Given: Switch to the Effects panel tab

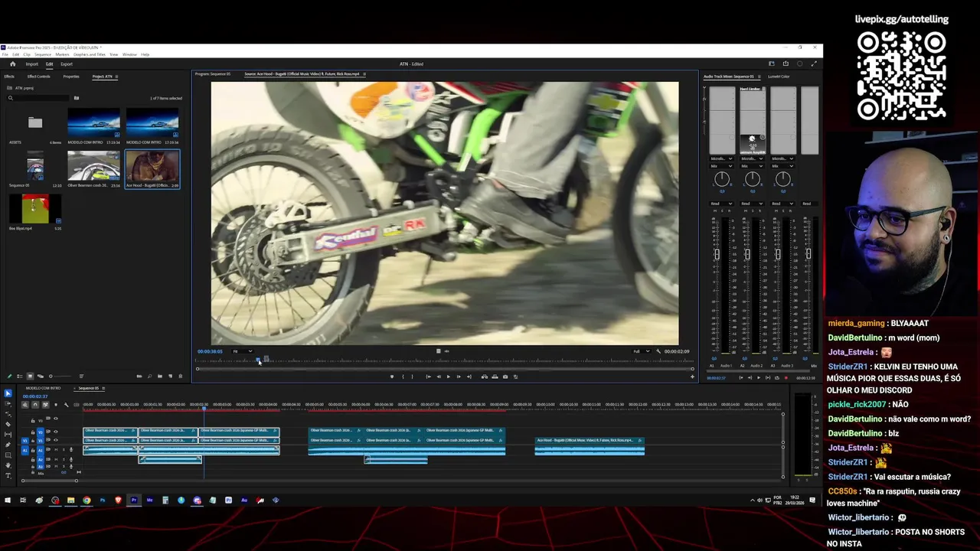Looking at the screenshot, I should 9,77.
